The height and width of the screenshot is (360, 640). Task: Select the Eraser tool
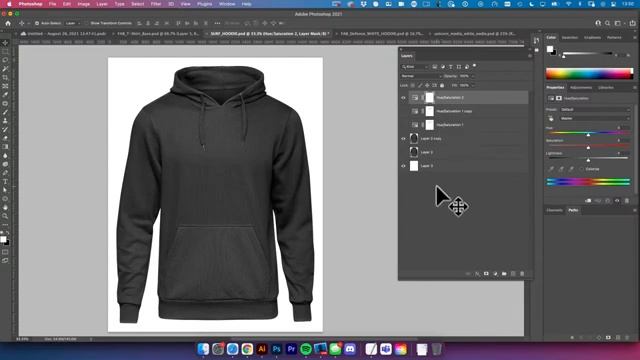[x=5, y=138]
